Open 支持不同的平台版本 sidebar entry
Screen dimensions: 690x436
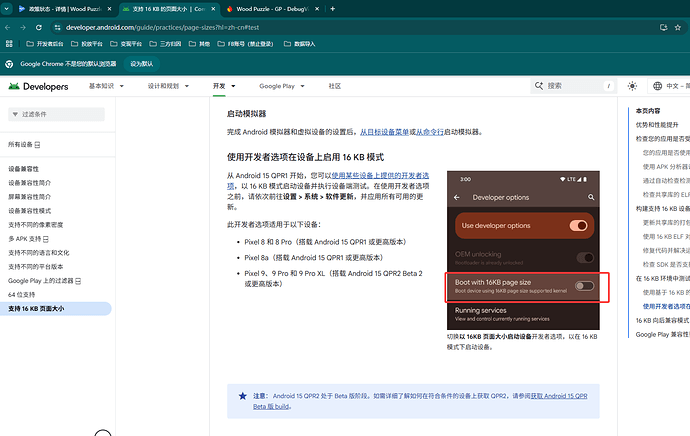[x=36, y=267]
